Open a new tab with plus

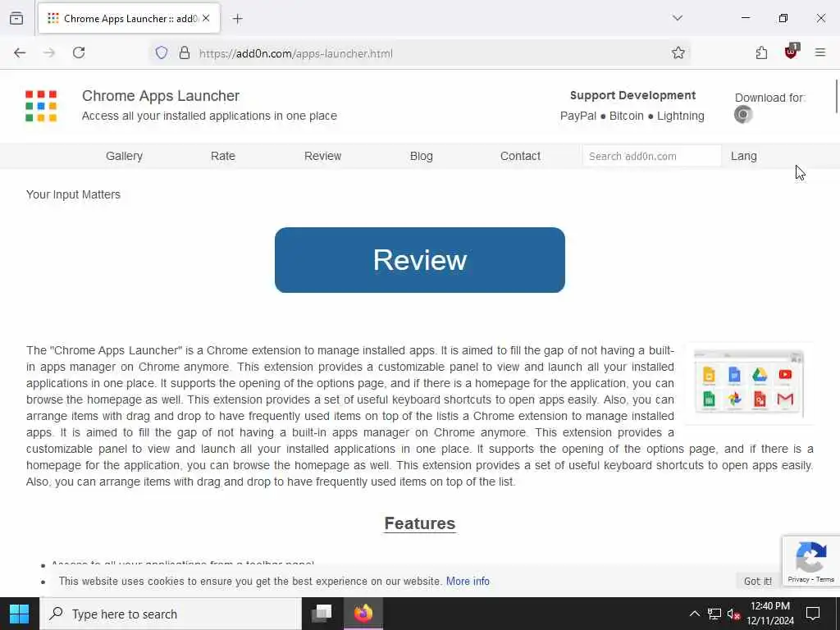click(237, 19)
